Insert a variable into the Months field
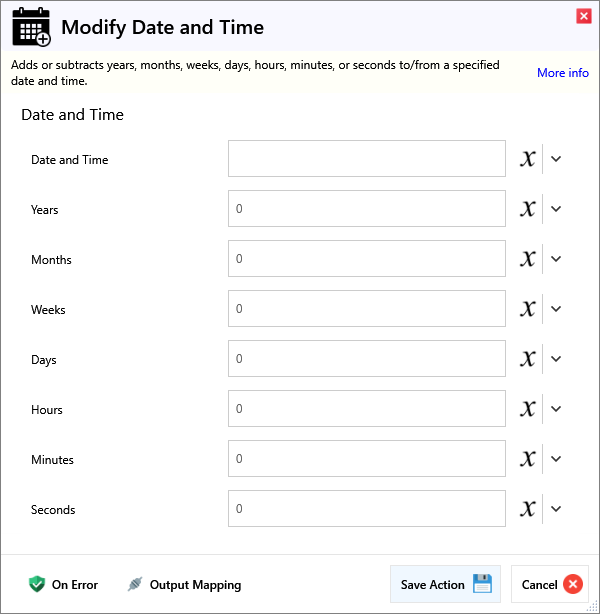 point(528,259)
